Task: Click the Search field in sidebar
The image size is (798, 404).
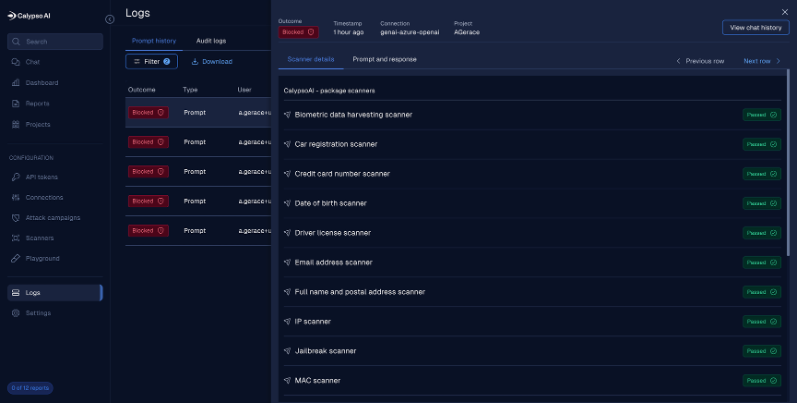Action: pyautogui.click(x=55, y=42)
